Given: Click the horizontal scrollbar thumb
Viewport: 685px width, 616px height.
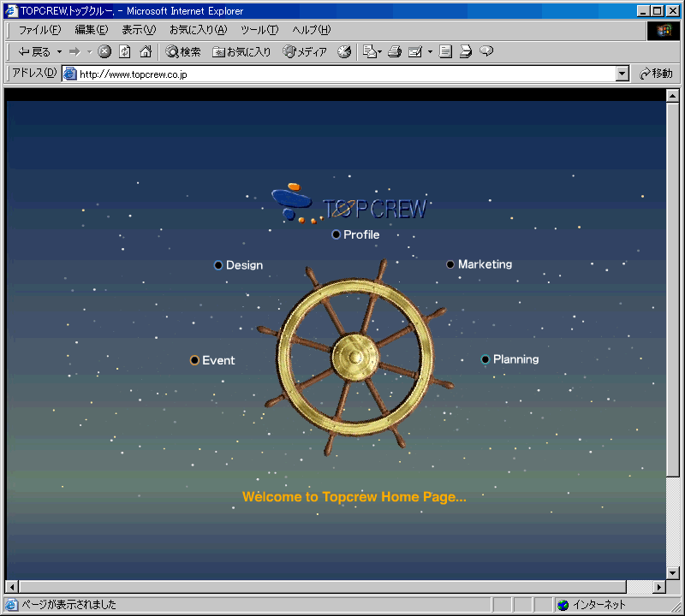Looking at the screenshot, I should (323, 587).
